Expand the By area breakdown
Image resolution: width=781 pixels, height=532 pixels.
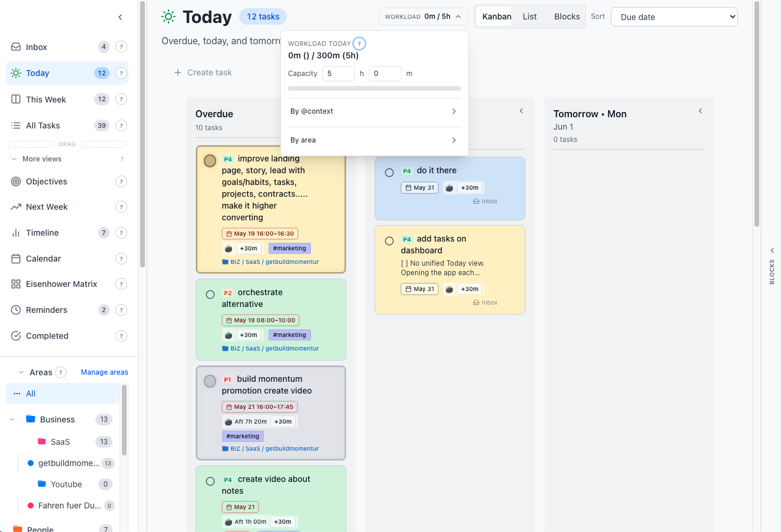coord(375,140)
